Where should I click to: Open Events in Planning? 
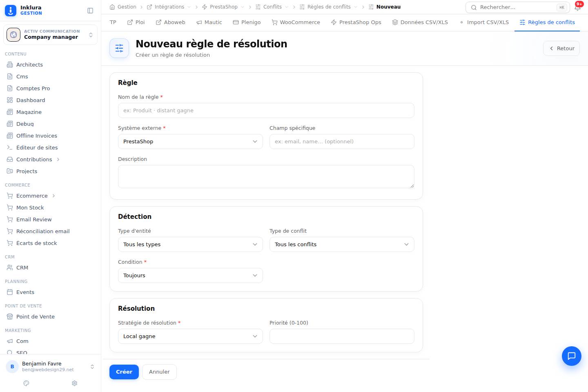click(x=50, y=292)
